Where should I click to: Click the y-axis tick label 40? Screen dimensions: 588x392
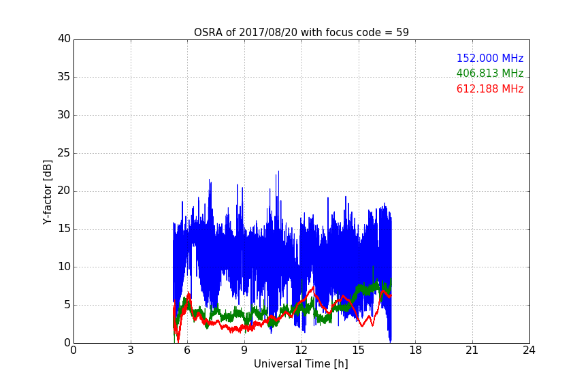pyautogui.click(x=64, y=39)
